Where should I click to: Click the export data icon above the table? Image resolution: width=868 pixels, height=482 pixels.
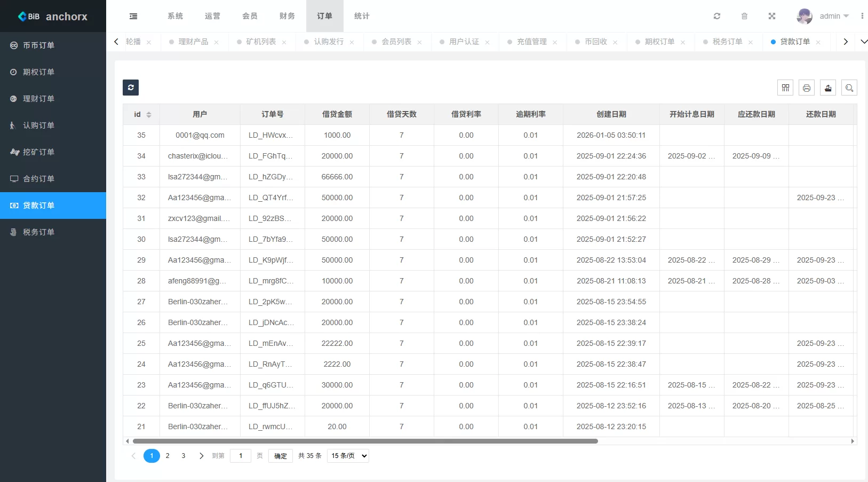(x=827, y=88)
